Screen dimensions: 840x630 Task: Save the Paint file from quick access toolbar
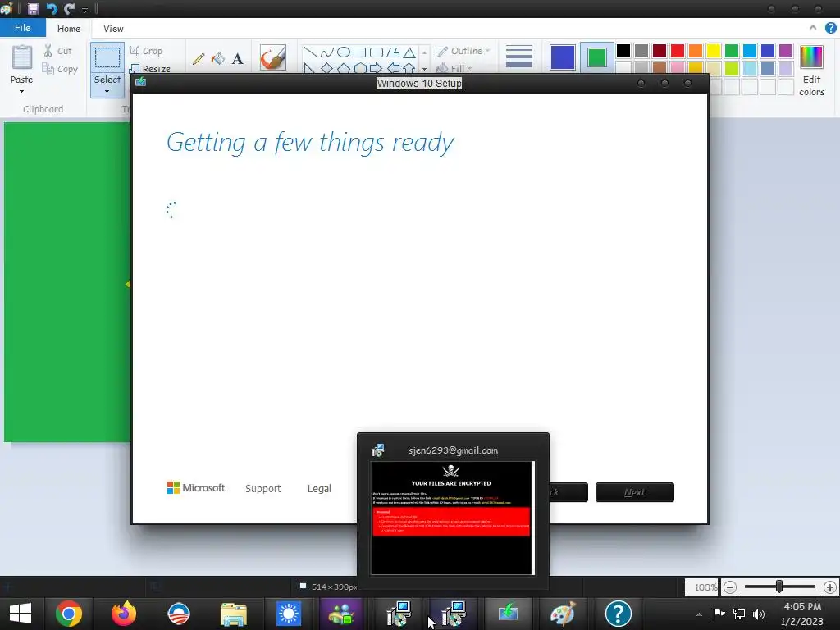(33, 8)
